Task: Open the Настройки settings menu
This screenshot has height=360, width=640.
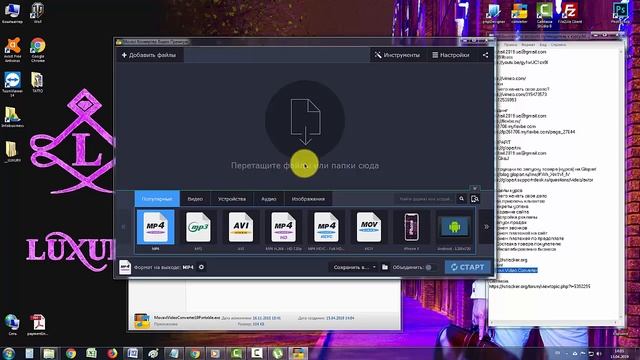Action: tap(451, 55)
